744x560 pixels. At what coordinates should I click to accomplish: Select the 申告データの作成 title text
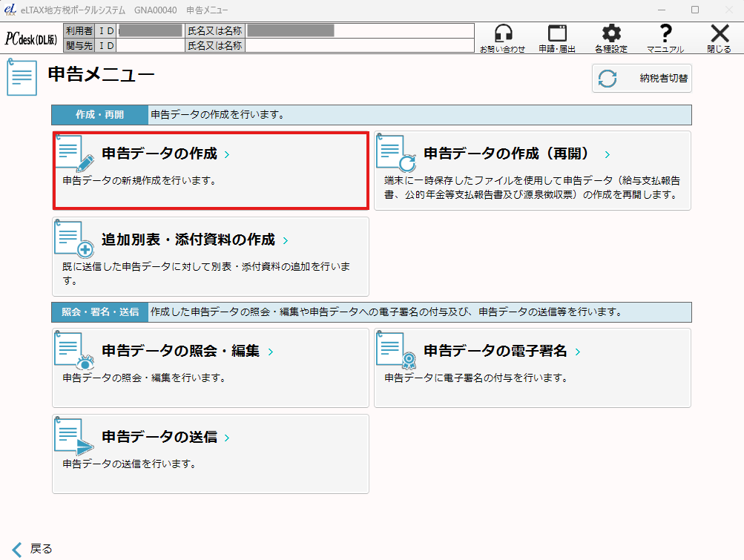[159, 154]
